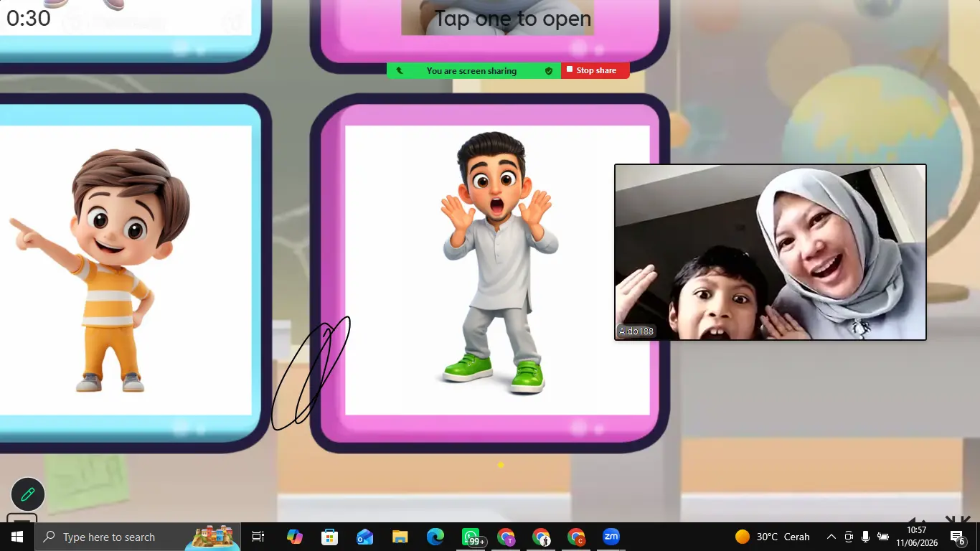Image resolution: width=980 pixels, height=551 pixels.
Task: Click the battery icon in system tray
Action: (883, 537)
